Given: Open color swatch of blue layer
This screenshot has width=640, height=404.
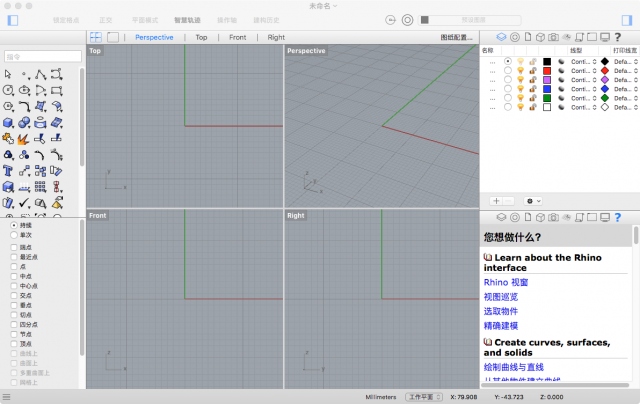Looking at the screenshot, I should (547, 89).
